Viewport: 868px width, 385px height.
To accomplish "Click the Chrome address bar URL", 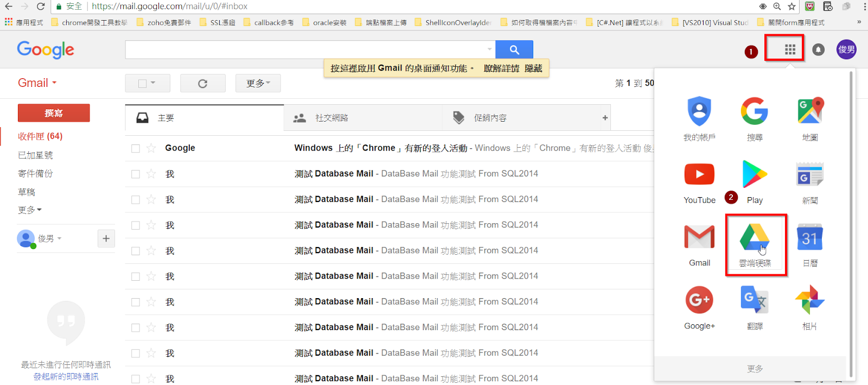I will coord(170,7).
